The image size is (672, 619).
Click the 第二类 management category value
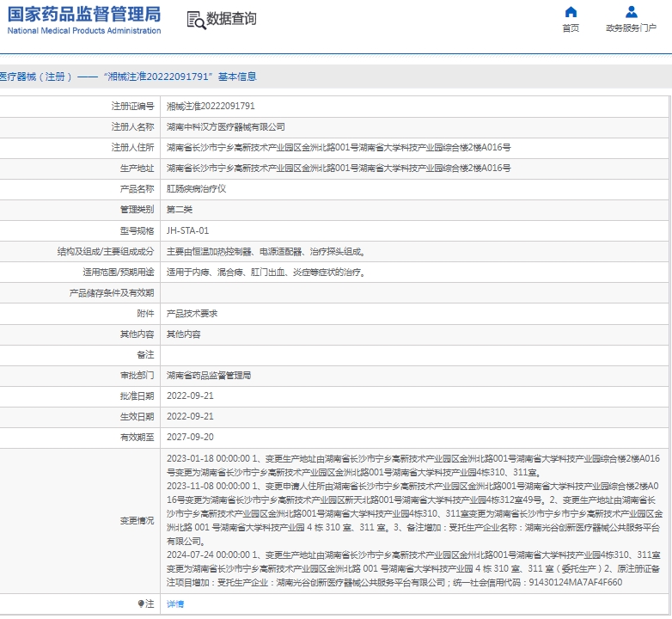pos(179,210)
